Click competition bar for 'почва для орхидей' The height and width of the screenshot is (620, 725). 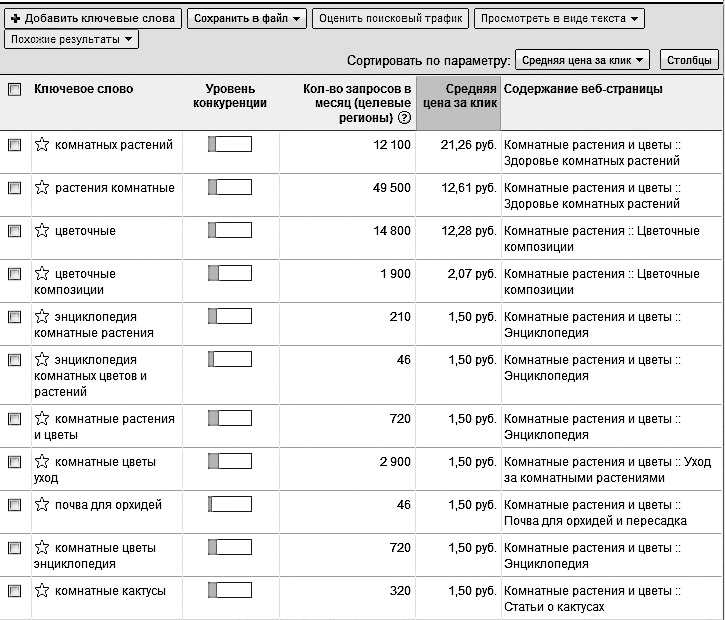(x=230, y=504)
